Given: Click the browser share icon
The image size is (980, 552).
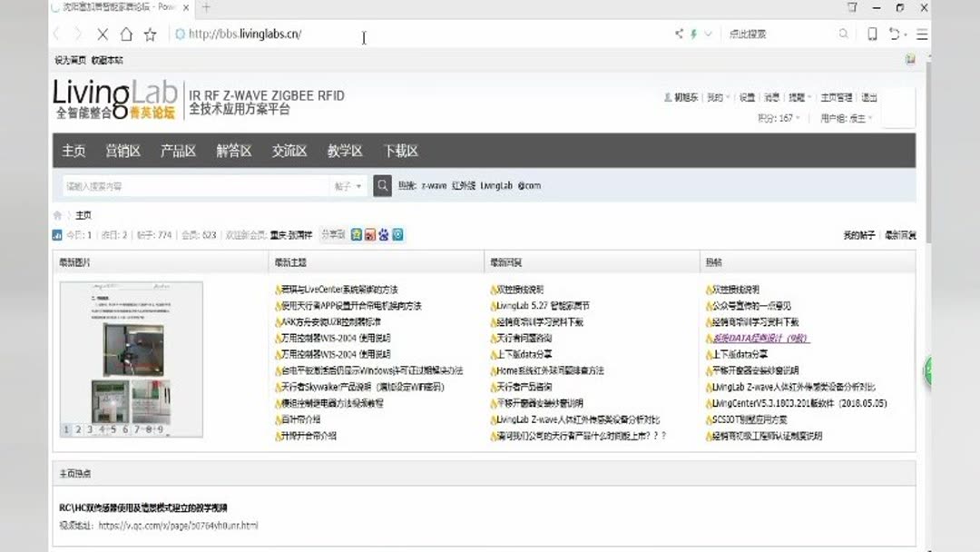Looking at the screenshot, I should coord(679,33).
